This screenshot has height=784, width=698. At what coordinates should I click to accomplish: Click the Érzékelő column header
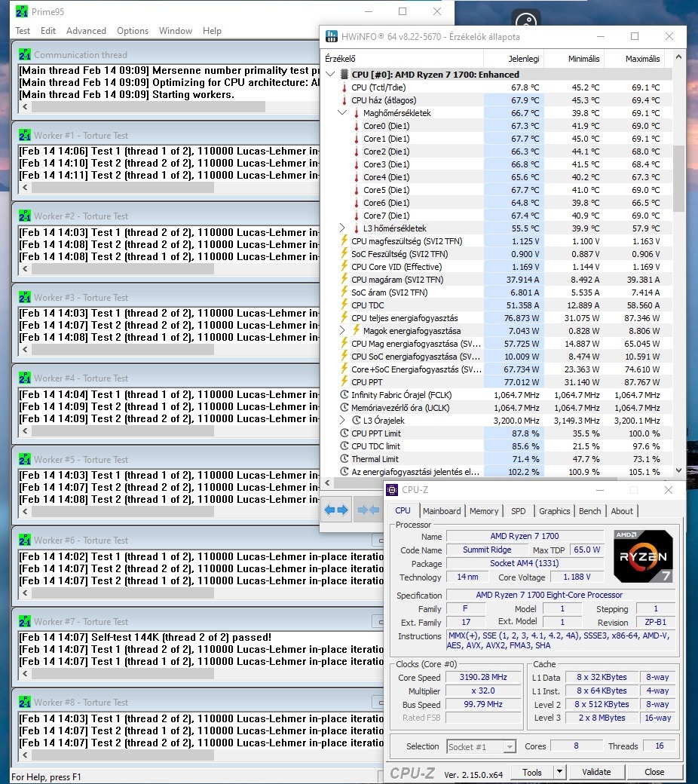(x=340, y=59)
